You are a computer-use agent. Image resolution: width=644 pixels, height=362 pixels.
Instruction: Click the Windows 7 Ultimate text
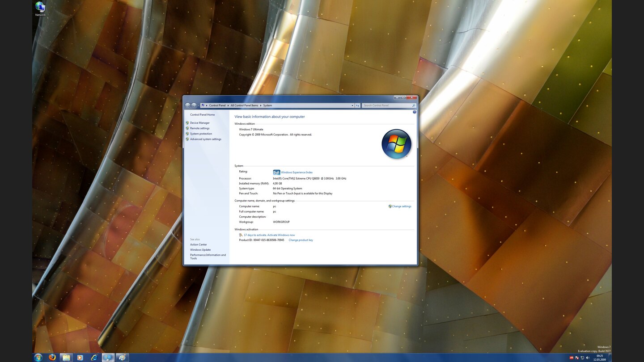pos(251,130)
